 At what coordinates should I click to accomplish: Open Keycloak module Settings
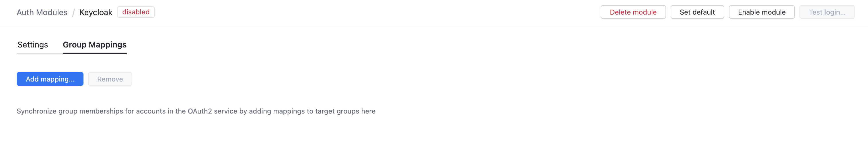pos(33,45)
